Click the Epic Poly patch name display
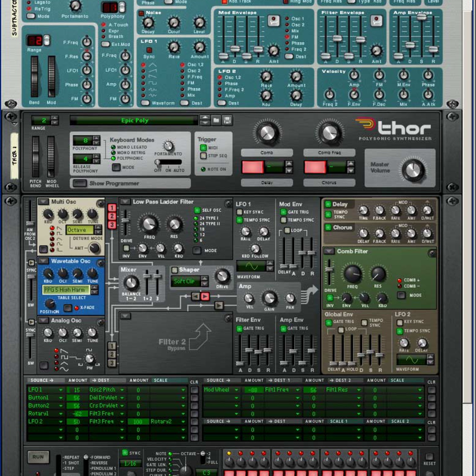The width and height of the screenshot is (476, 476). (134, 120)
